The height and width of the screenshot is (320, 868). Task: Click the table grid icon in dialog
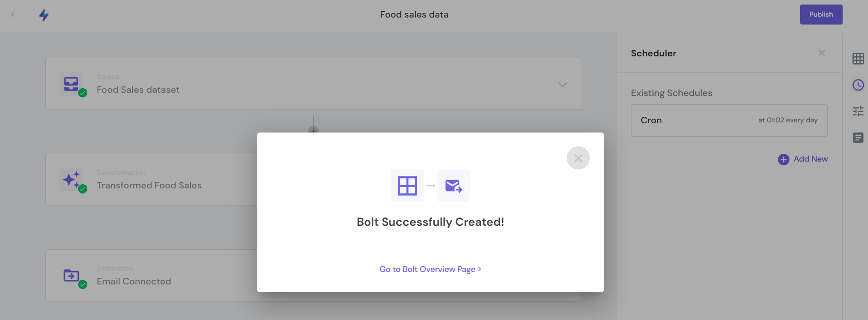coord(407,186)
